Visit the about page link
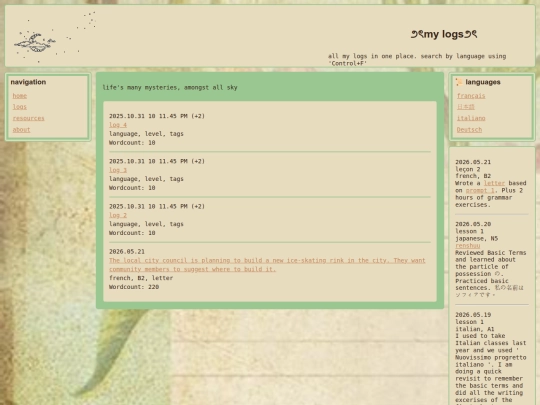This screenshot has width=540, height=405. [x=21, y=129]
